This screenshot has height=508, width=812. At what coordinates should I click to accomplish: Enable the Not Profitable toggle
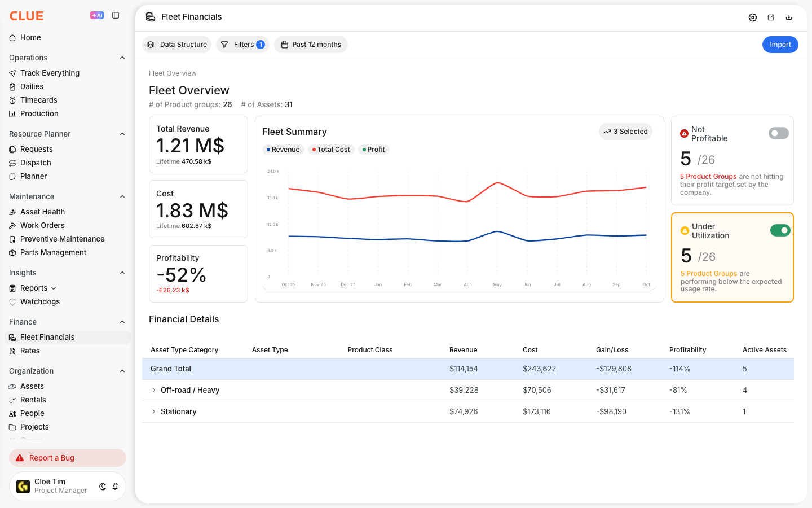point(779,133)
